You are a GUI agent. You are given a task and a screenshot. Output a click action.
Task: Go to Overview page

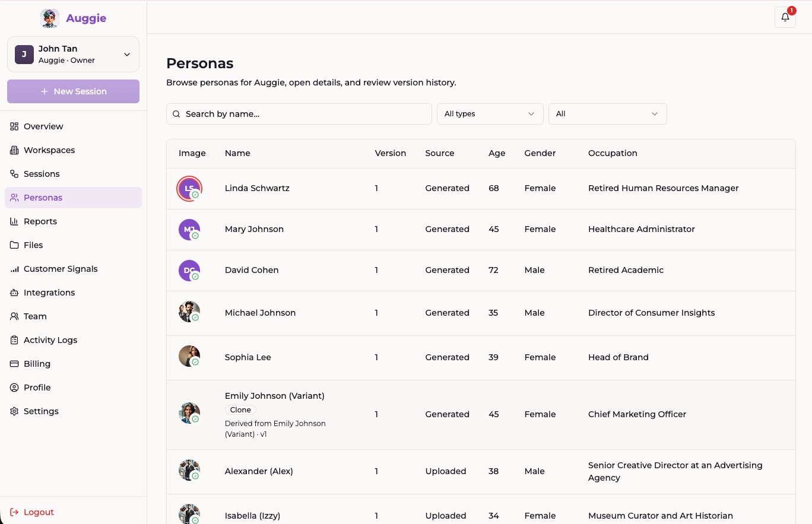73,126
